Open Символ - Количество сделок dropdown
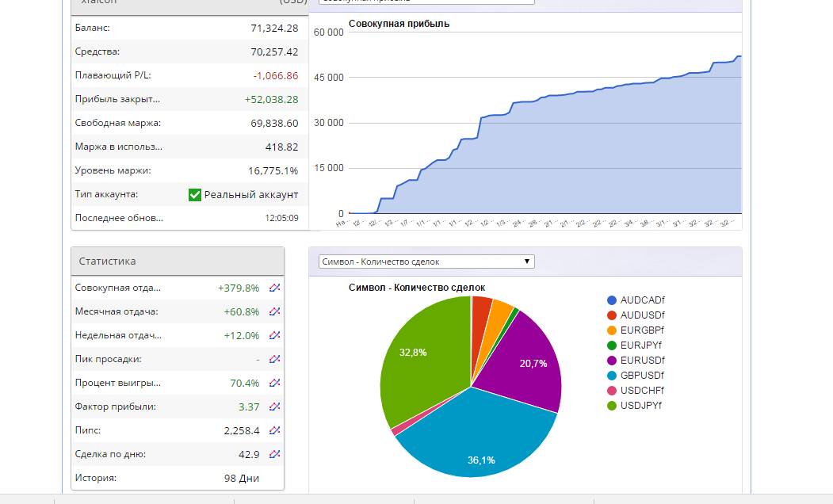The image size is (833, 504). (x=426, y=262)
